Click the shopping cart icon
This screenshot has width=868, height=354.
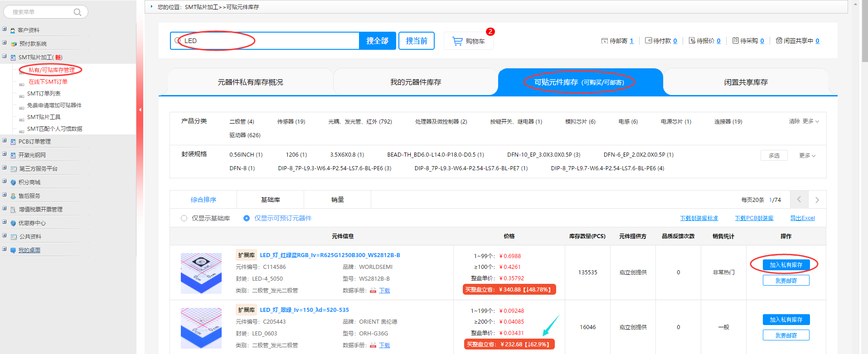click(x=457, y=41)
